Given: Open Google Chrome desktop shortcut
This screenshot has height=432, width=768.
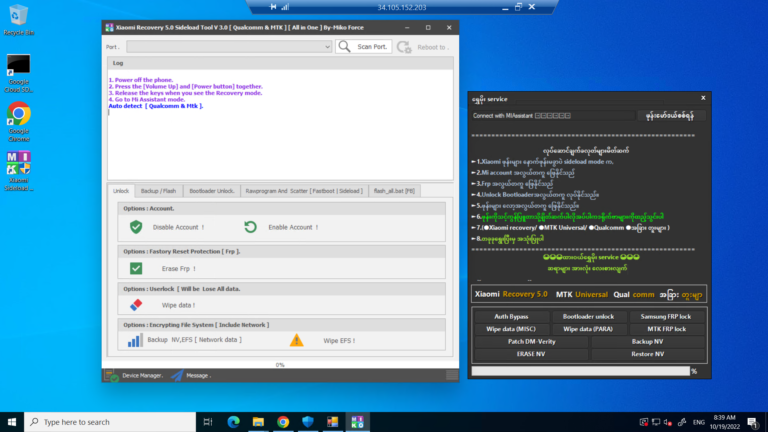Looking at the screenshot, I should [x=19, y=122].
